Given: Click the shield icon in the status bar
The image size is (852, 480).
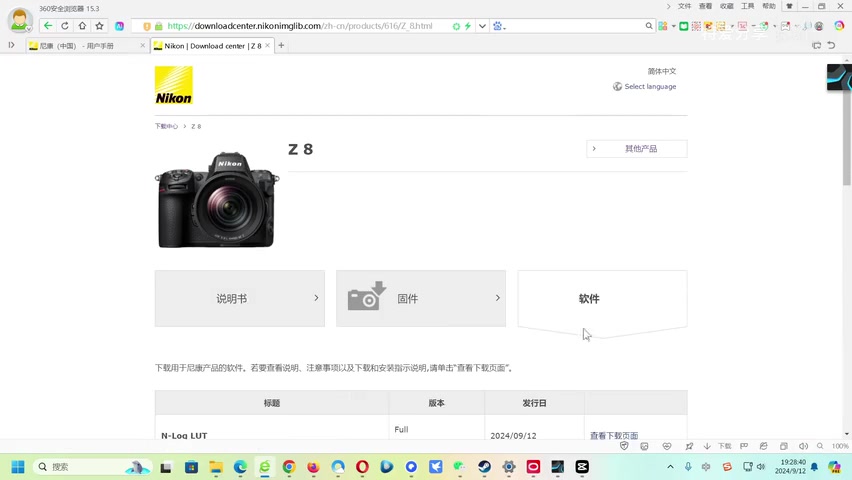Looking at the screenshot, I should tap(624, 446).
